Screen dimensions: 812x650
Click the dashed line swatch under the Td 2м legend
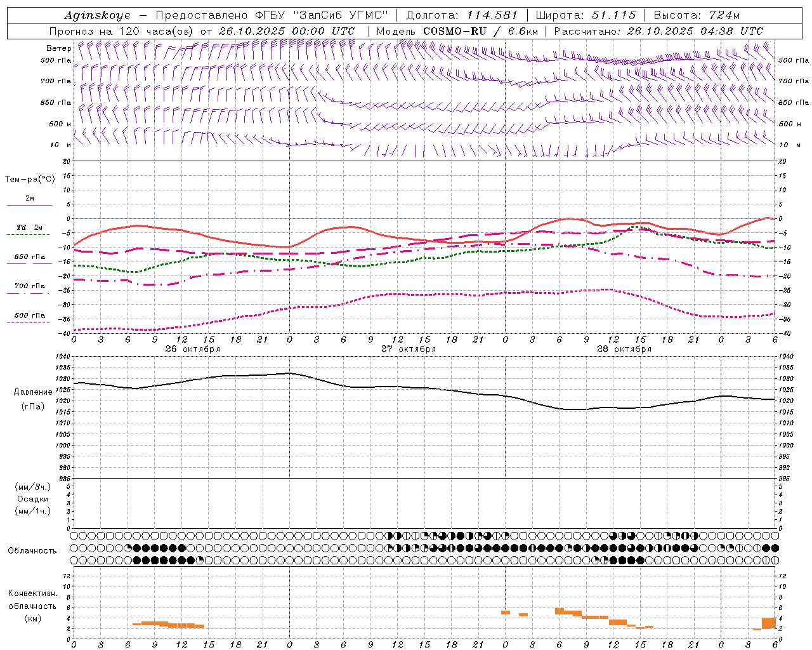click(29, 235)
